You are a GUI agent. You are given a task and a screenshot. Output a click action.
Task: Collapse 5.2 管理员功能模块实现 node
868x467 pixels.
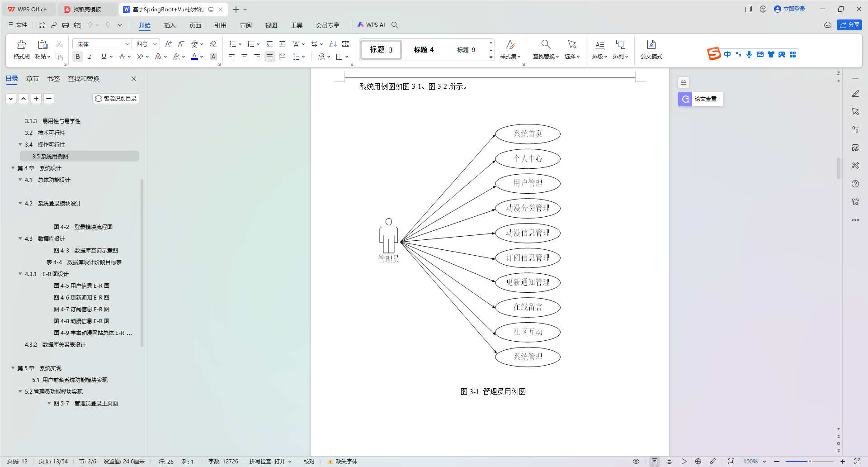[x=20, y=391]
